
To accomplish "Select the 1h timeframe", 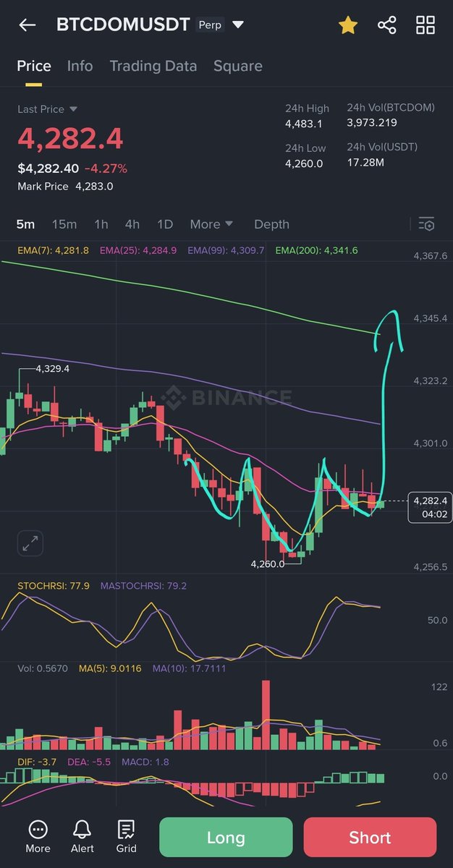I will pos(101,224).
